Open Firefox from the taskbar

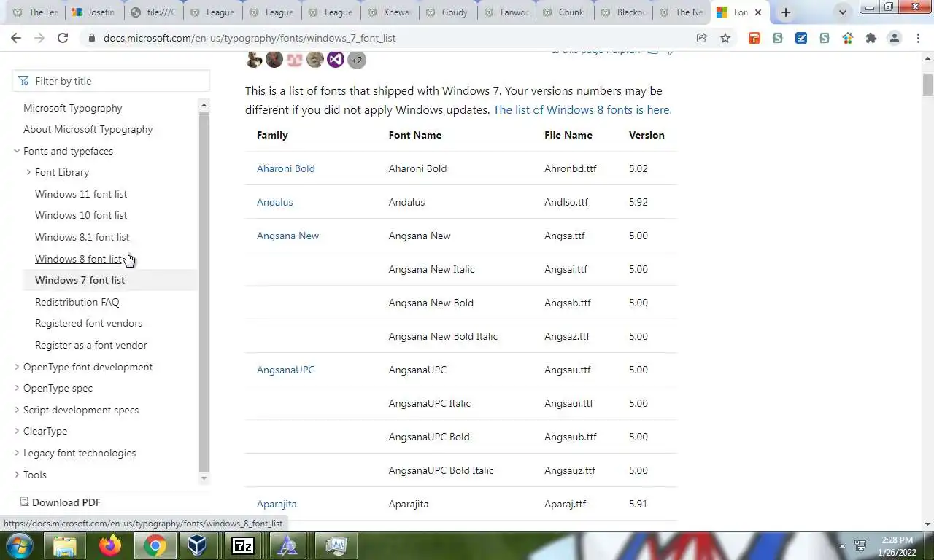110,545
